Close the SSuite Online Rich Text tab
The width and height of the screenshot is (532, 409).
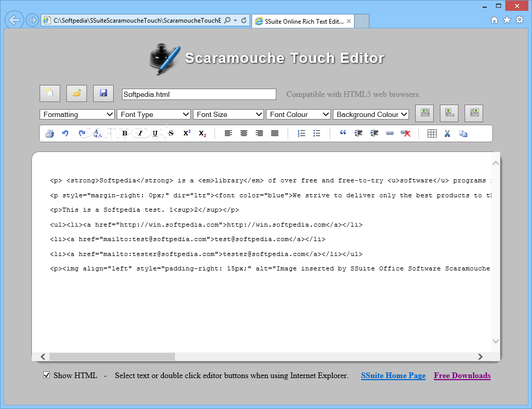pyautogui.click(x=349, y=21)
